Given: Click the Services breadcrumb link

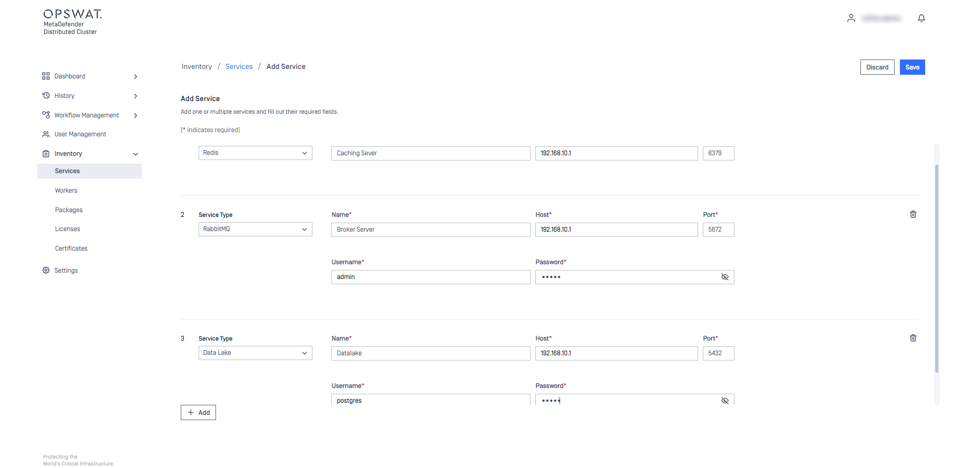Looking at the screenshot, I should 239,67.
